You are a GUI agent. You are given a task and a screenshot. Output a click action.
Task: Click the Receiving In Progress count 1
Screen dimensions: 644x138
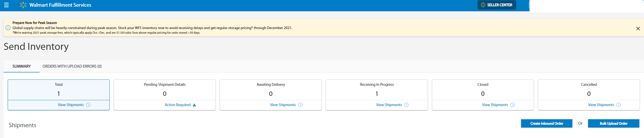[377, 94]
